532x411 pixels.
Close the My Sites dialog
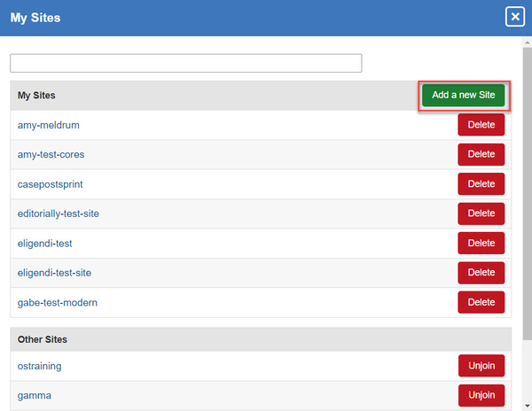(514, 17)
